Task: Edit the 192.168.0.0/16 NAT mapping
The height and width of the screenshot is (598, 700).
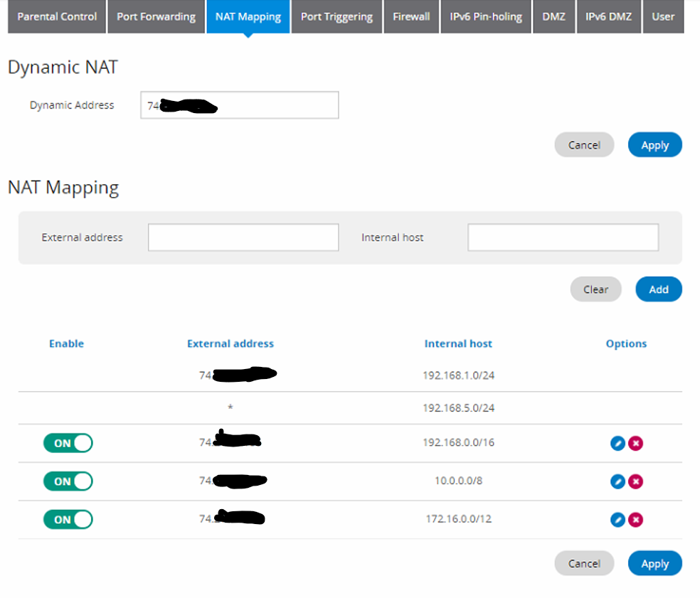Action: (x=617, y=443)
